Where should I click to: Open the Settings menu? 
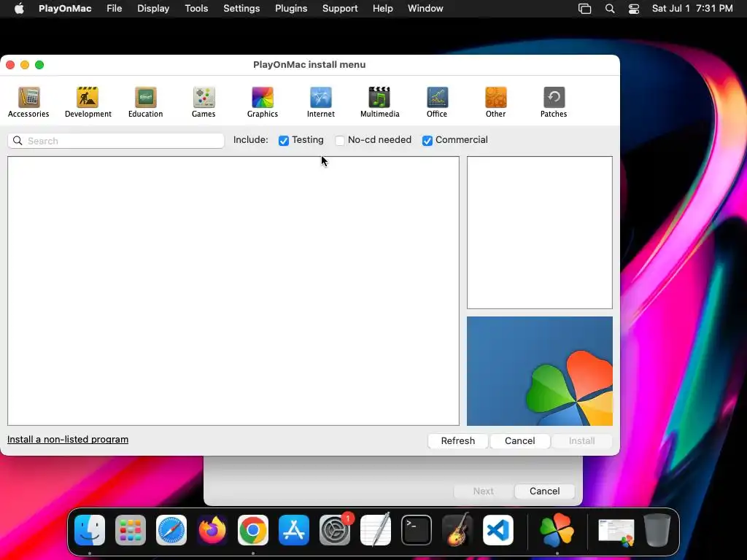[241, 9]
